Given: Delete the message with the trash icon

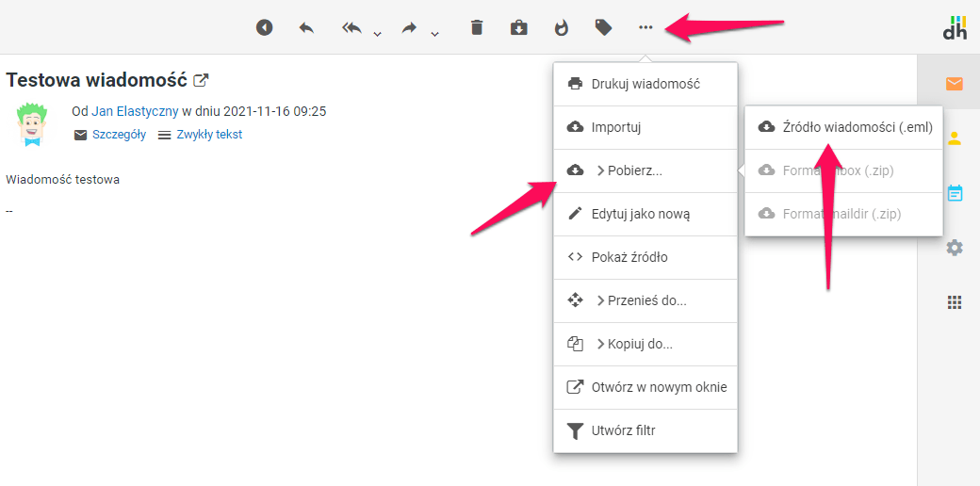Looking at the screenshot, I should coord(477,27).
